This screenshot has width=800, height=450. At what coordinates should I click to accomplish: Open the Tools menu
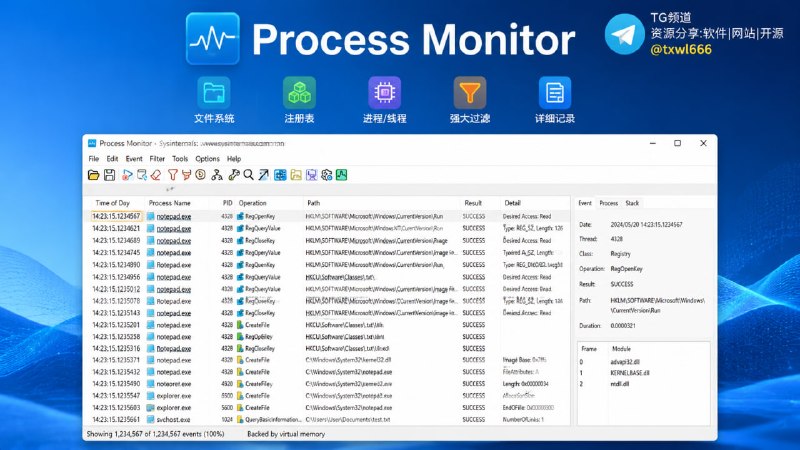180,159
